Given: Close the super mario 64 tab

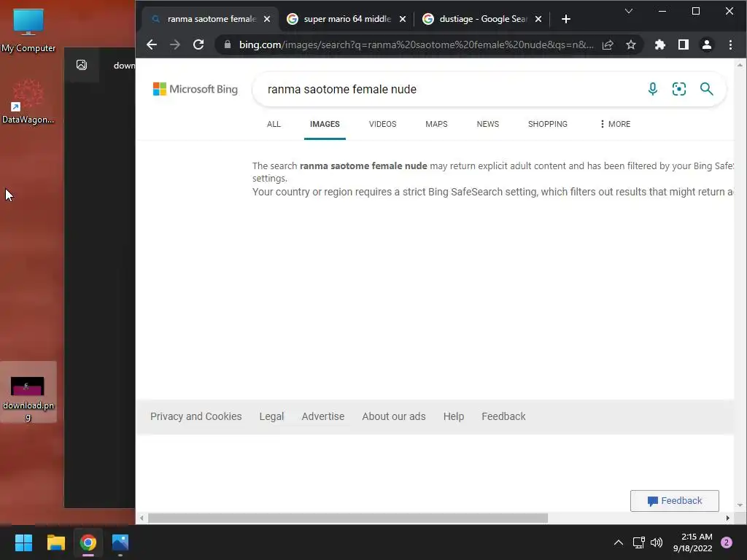Looking at the screenshot, I should pyautogui.click(x=403, y=19).
